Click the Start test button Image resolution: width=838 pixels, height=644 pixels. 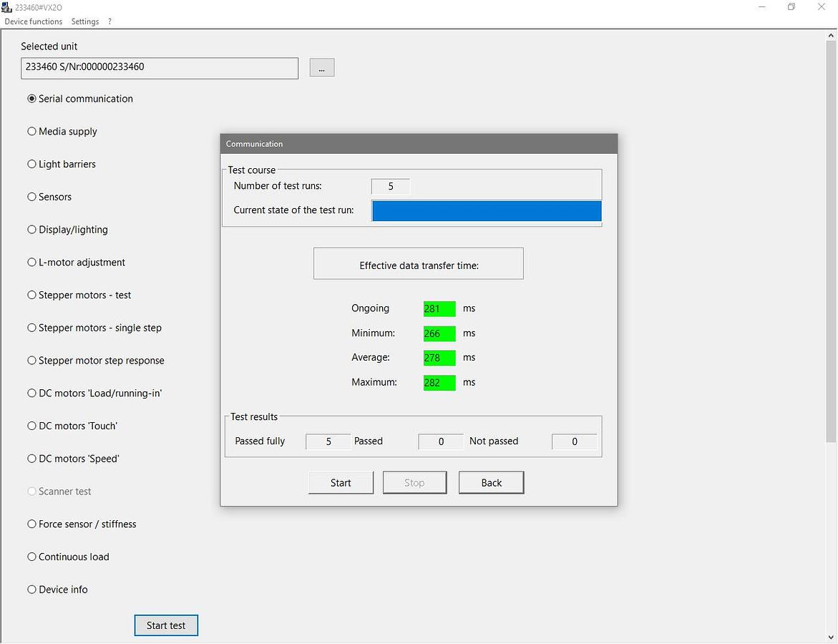point(166,625)
